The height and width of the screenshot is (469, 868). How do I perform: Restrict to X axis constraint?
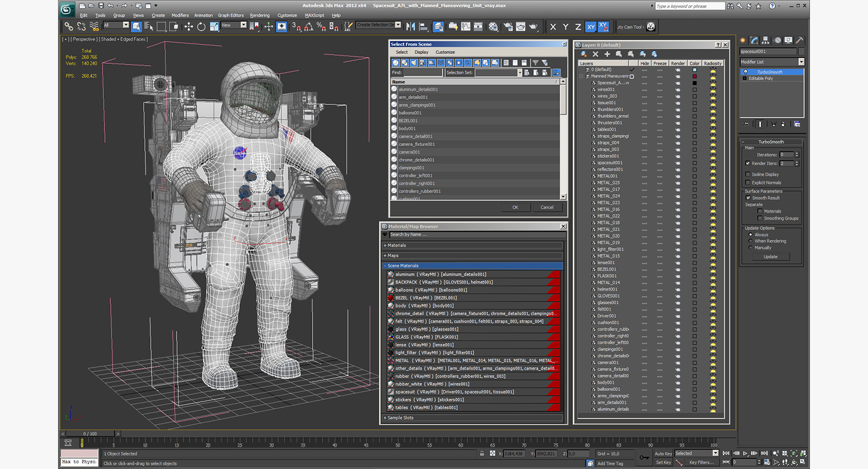[552, 26]
